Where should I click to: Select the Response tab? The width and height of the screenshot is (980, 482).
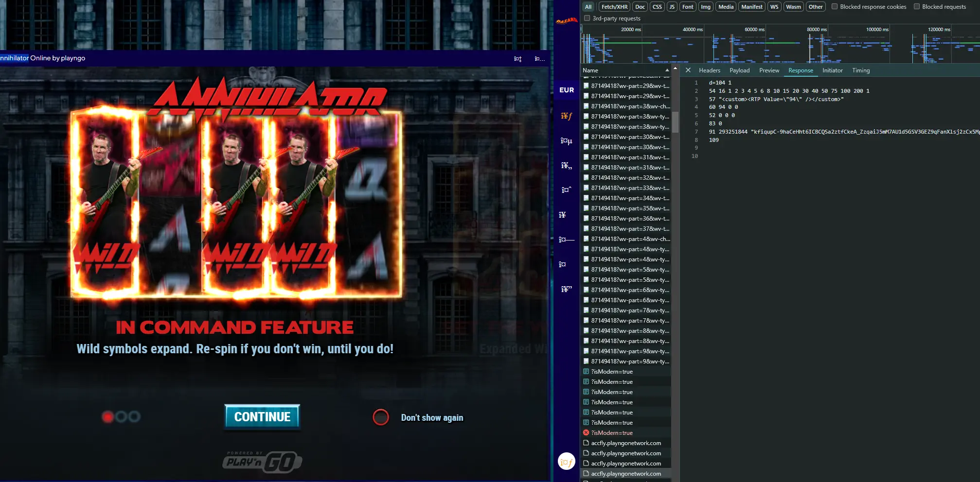coord(801,70)
